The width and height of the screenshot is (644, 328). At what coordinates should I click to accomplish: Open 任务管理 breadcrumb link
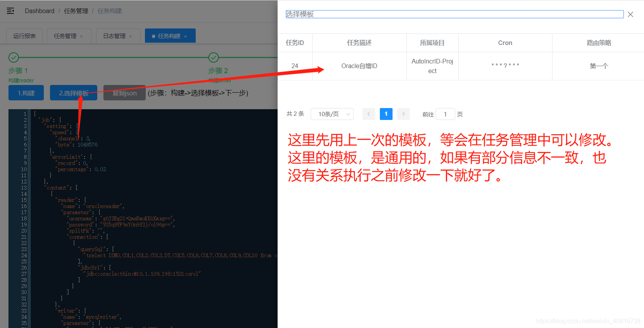point(76,11)
